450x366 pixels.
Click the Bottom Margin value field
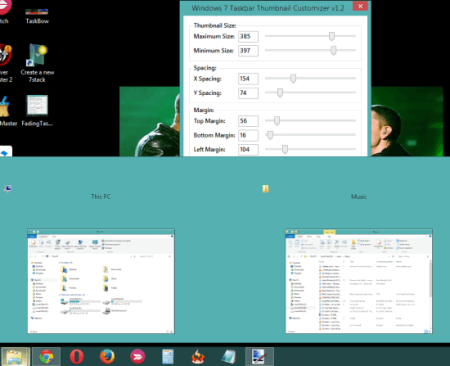(248, 135)
